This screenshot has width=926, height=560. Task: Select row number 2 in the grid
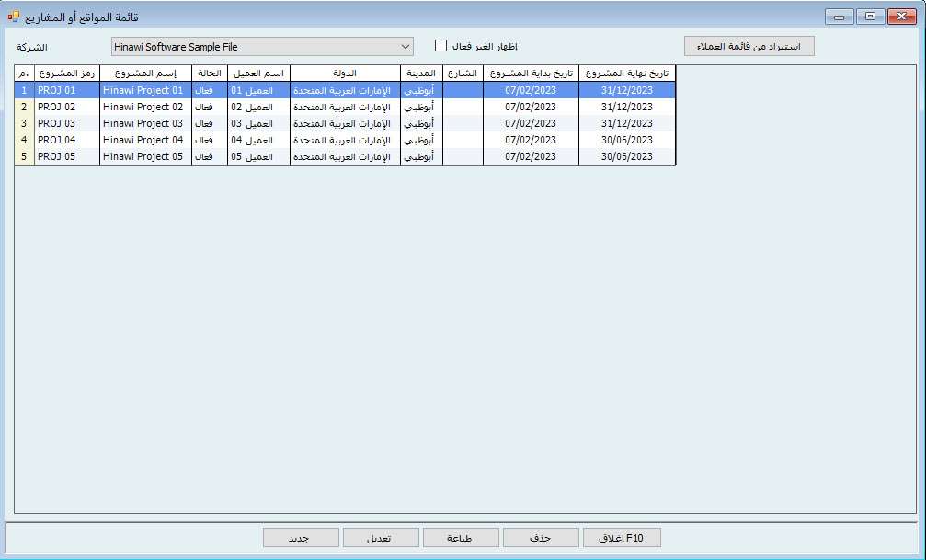click(24, 107)
